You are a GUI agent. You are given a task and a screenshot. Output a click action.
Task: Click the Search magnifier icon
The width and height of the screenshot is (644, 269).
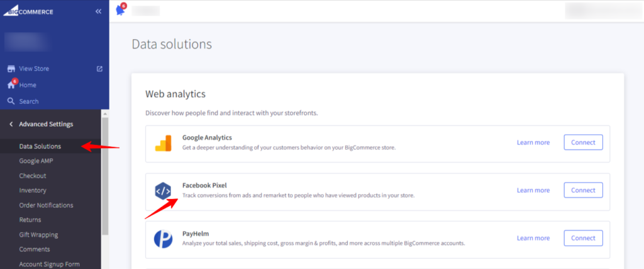tap(11, 101)
